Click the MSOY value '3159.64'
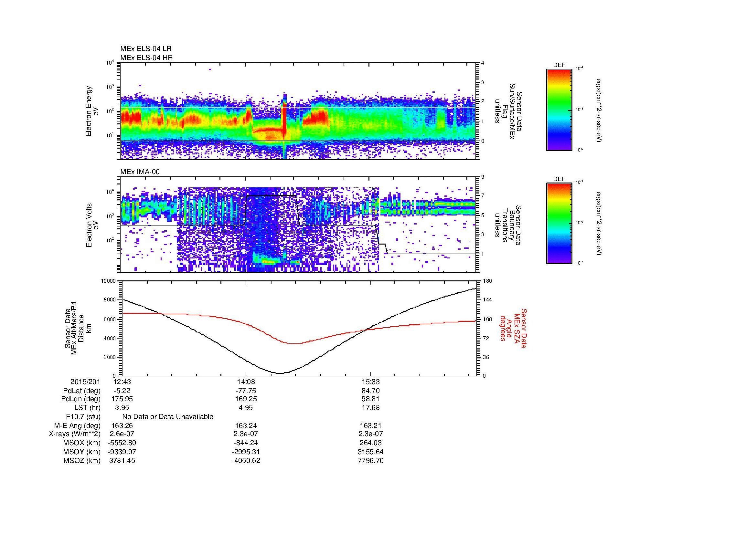The image size is (756, 534). tap(371, 452)
